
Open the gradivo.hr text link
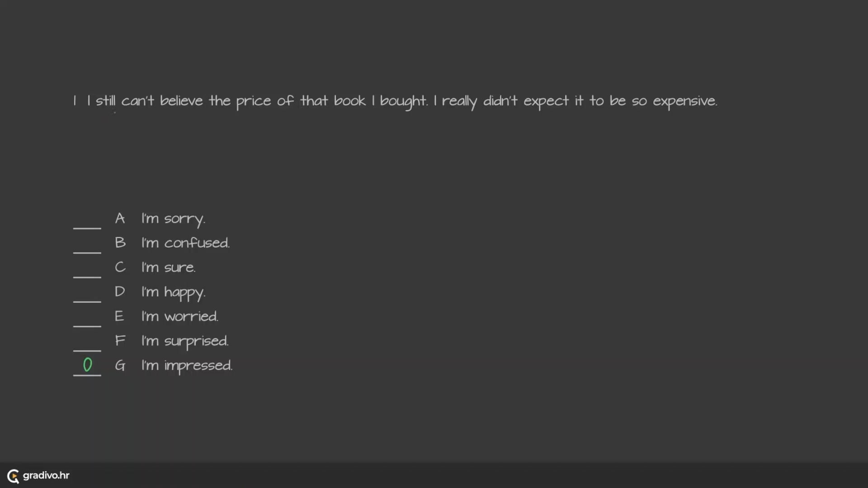tap(46, 475)
